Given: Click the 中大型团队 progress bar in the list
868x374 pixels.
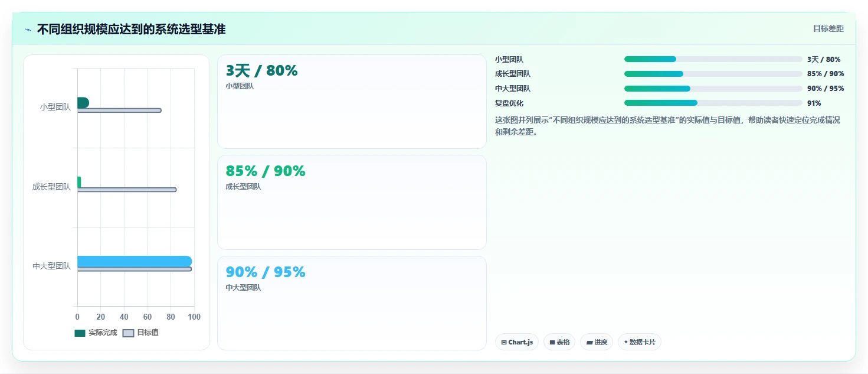Looking at the screenshot, I should point(713,89).
